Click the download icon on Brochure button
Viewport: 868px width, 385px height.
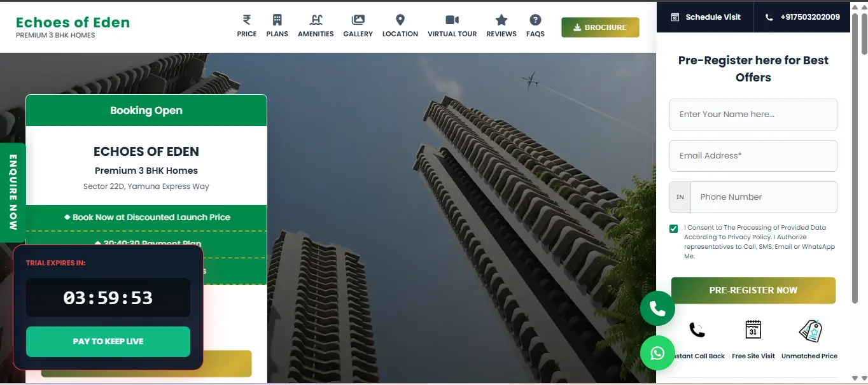[x=577, y=27]
